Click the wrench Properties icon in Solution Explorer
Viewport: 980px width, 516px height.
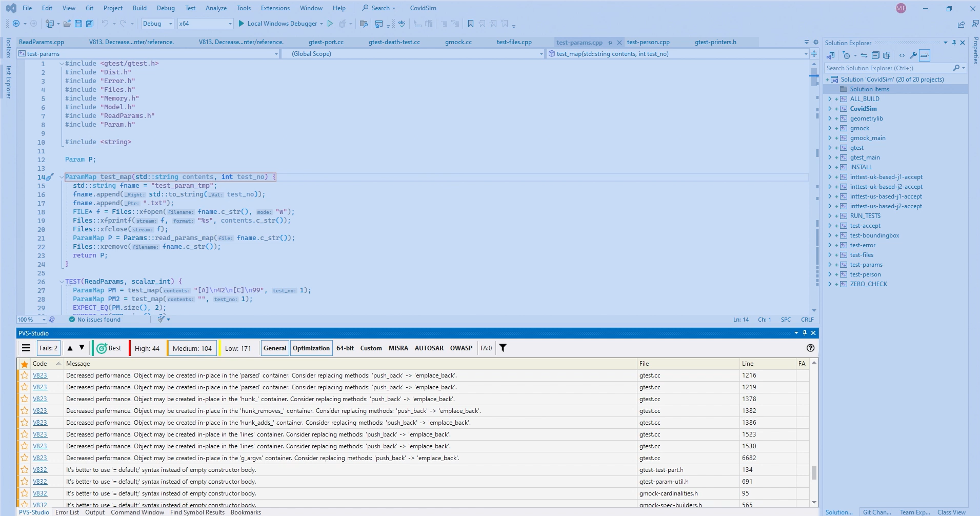(x=913, y=55)
